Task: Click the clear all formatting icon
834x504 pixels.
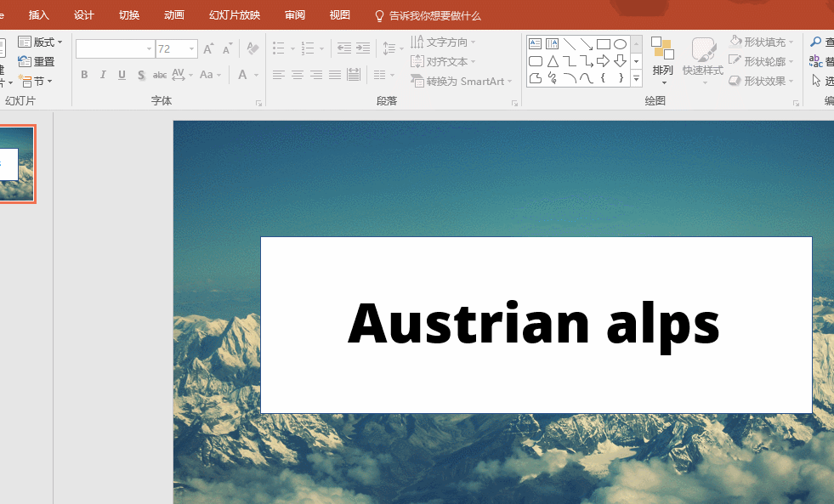Action: (x=252, y=49)
